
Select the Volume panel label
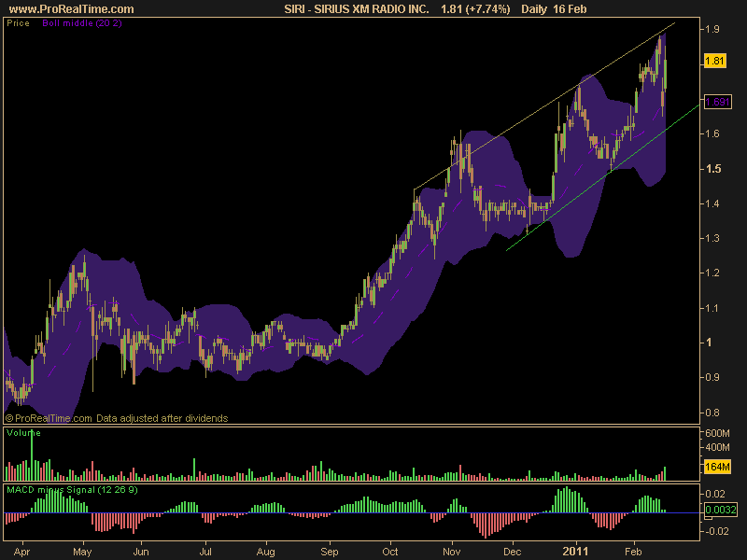[x=24, y=433]
